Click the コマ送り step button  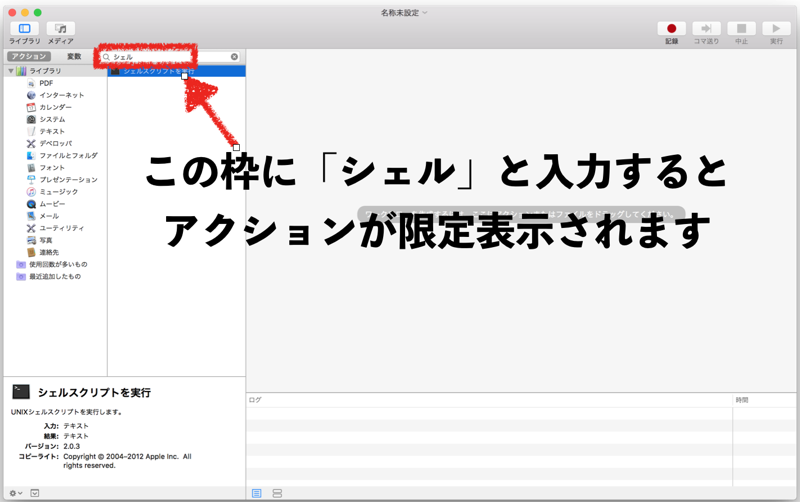(x=706, y=29)
